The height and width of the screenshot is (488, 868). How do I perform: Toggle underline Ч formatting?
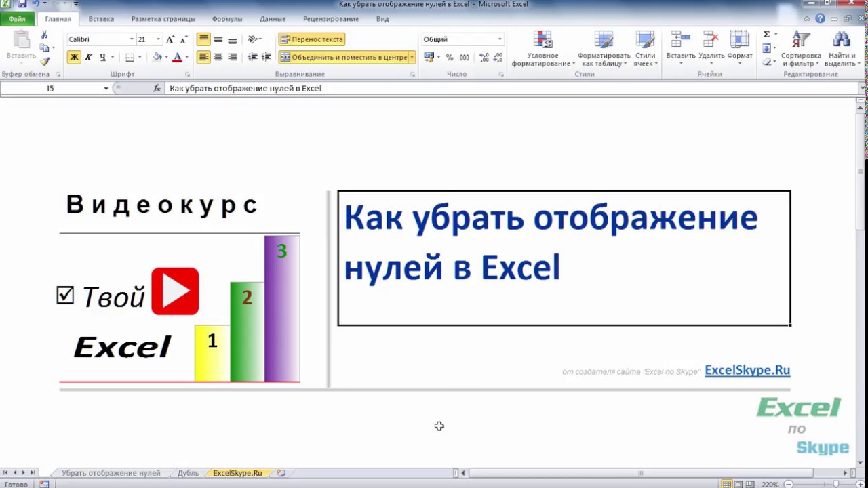tap(102, 58)
